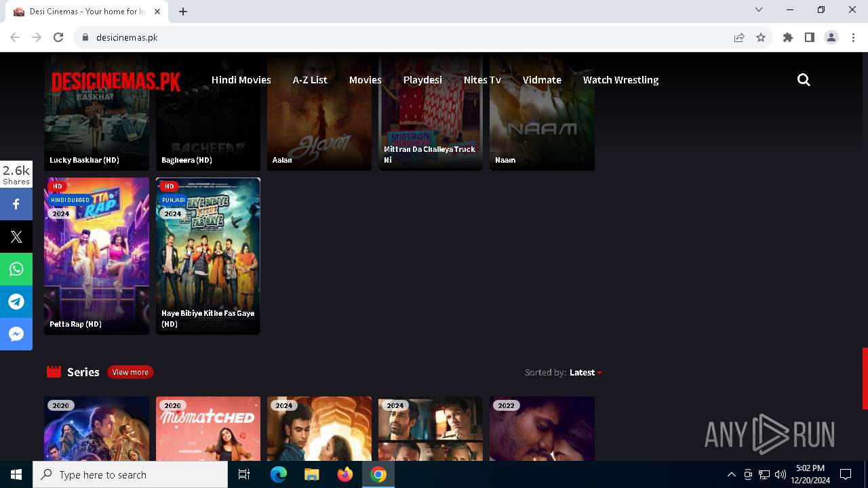Open the Hindi Movies menu
868x488 pixels.
click(x=241, y=80)
